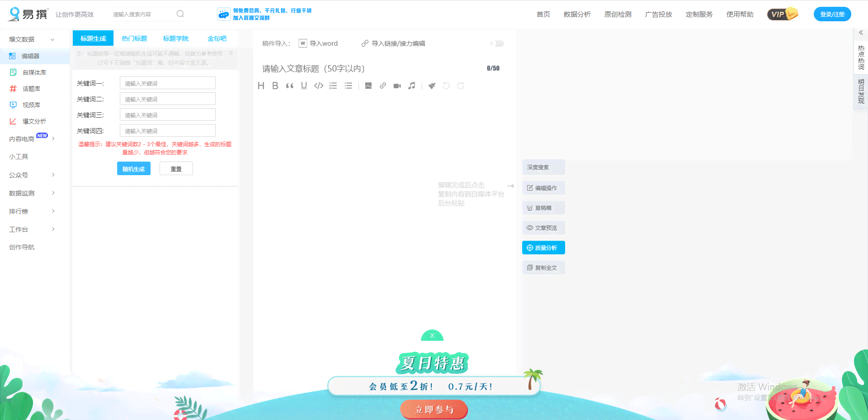The height and width of the screenshot is (420, 868).
Task: Open 编辑器 in sidebar
Action: coord(35,56)
